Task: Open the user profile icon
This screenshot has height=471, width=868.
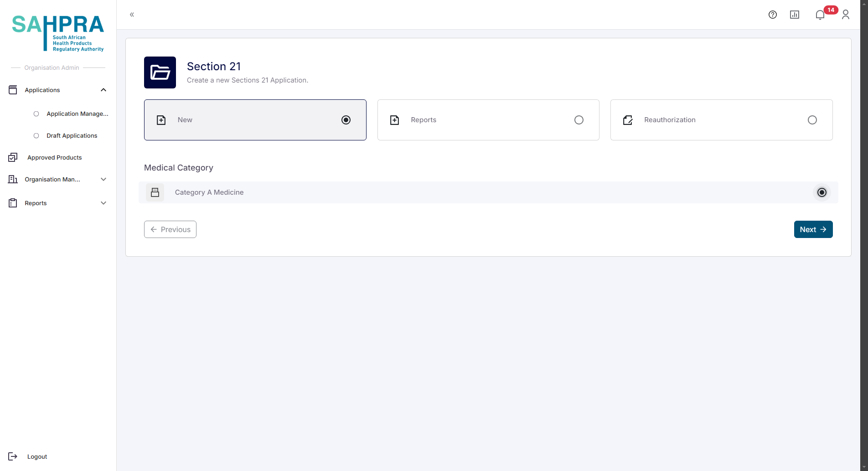Action: 845,15
